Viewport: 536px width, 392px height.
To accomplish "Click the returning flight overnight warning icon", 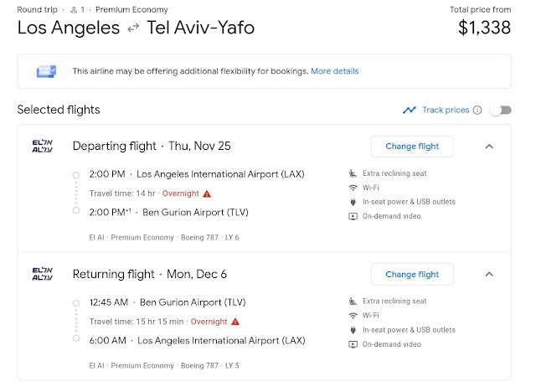I will pyautogui.click(x=235, y=321).
